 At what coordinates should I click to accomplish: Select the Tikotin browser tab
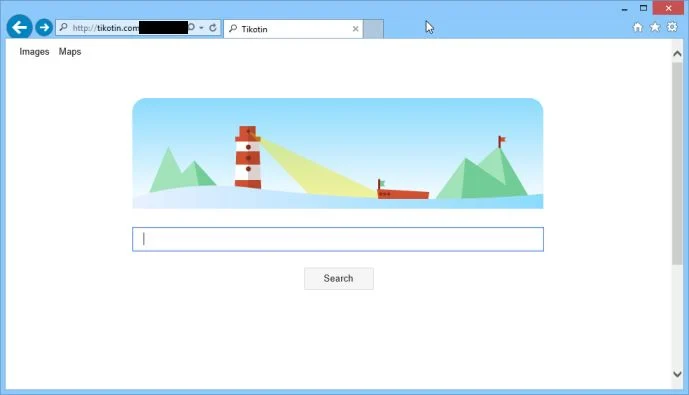pos(293,29)
